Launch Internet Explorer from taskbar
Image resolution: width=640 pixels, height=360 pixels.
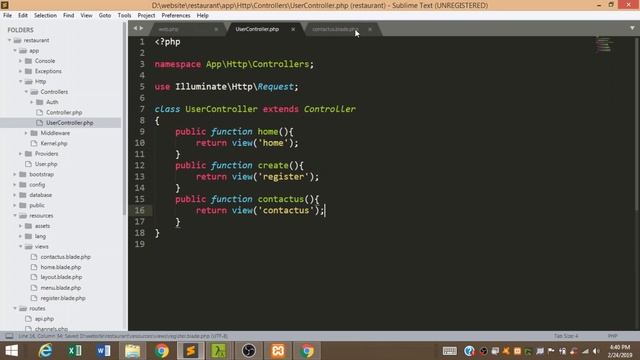[x=45, y=351]
